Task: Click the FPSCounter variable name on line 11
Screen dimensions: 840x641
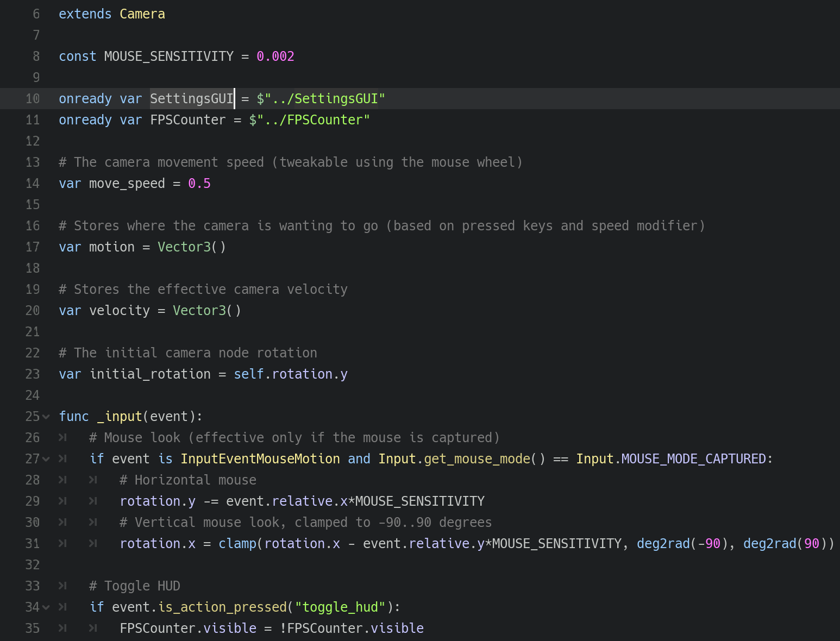Action: click(x=188, y=120)
